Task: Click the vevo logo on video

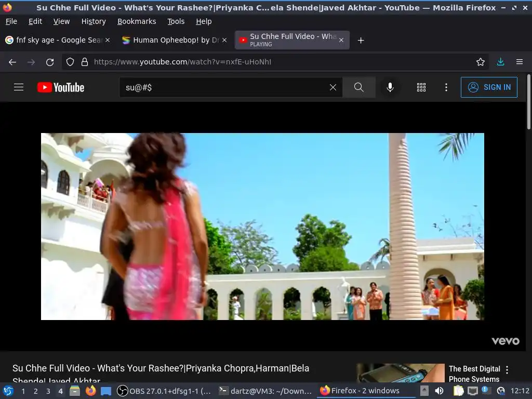Action: click(506, 341)
